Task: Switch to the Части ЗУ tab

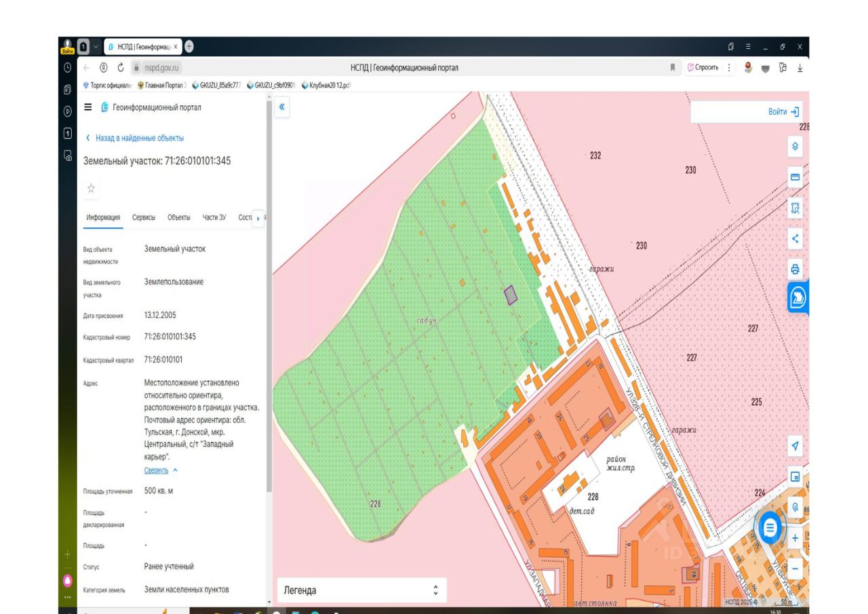Action: [214, 217]
